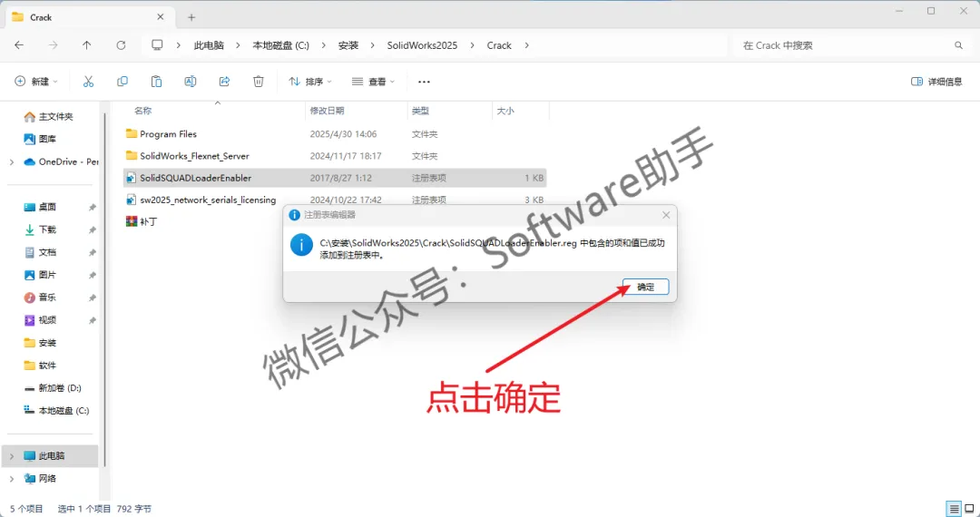This screenshot has height=517, width=980.
Task: Open the 新建 dropdown menu
Action: click(36, 81)
